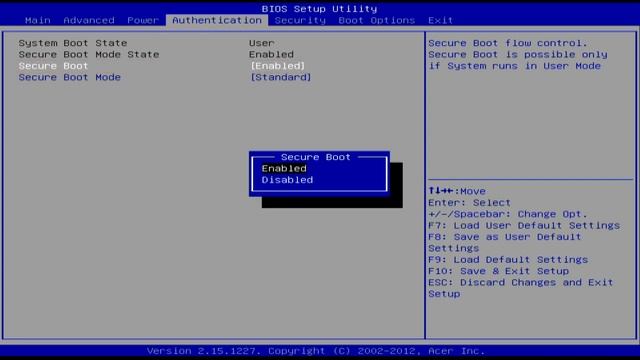Choose Enabled in Secure Boot popup

(284, 169)
